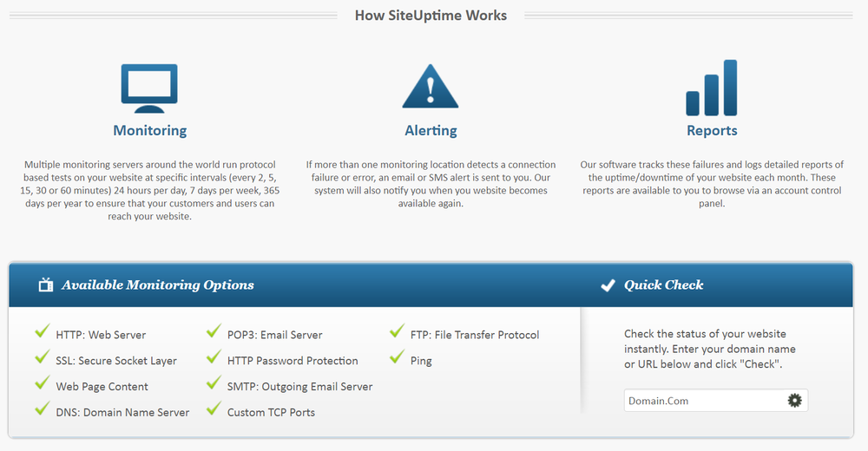Screen dimensions: 868x451
Task: Click the green check beside HTTP Password Protection
Action: click(214, 357)
